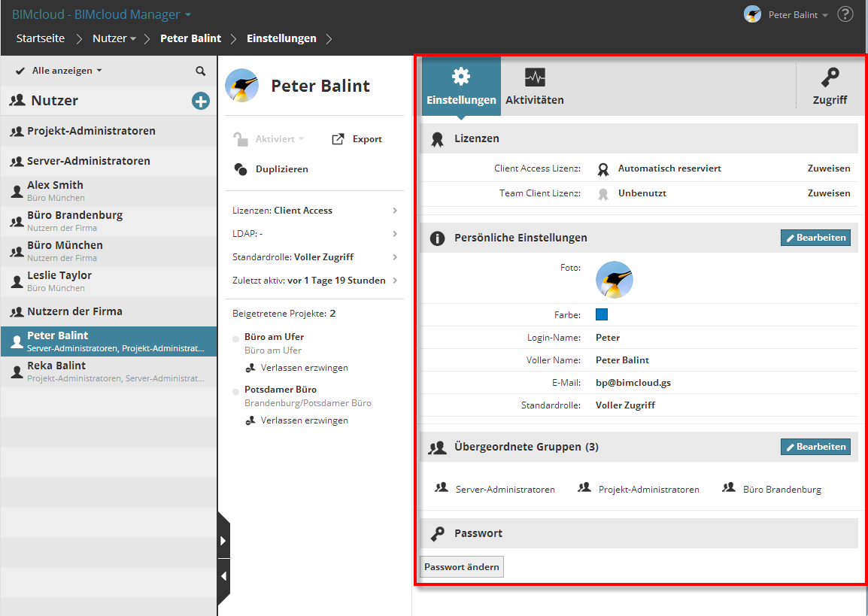
Task: Select Server-Administratoren in user list
Action: tap(108, 160)
